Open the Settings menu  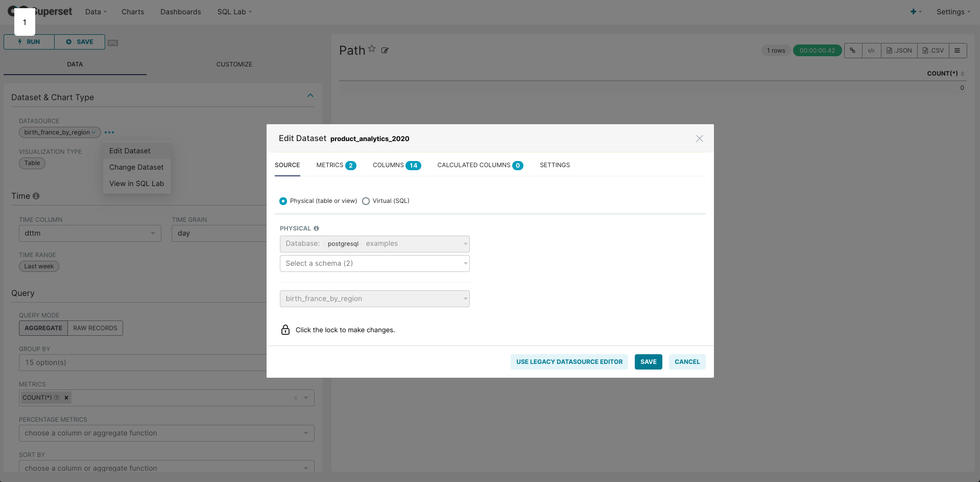click(953, 12)
